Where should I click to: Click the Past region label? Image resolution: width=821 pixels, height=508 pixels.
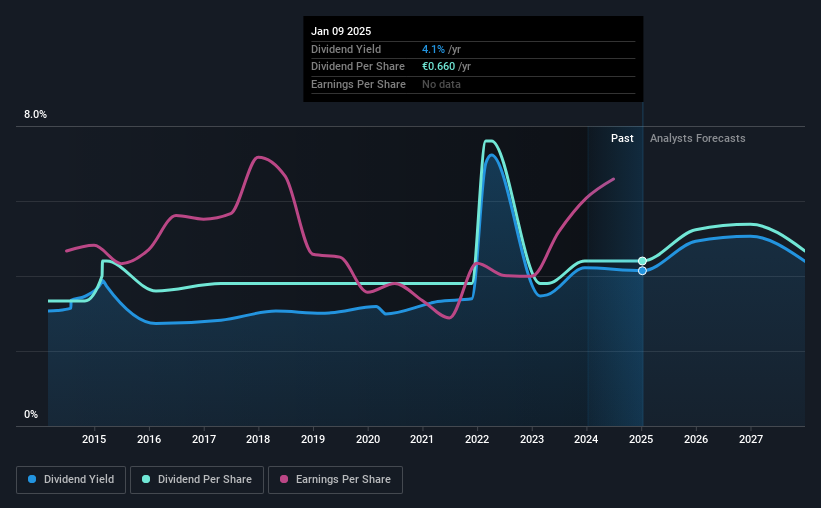pos(622,138)
